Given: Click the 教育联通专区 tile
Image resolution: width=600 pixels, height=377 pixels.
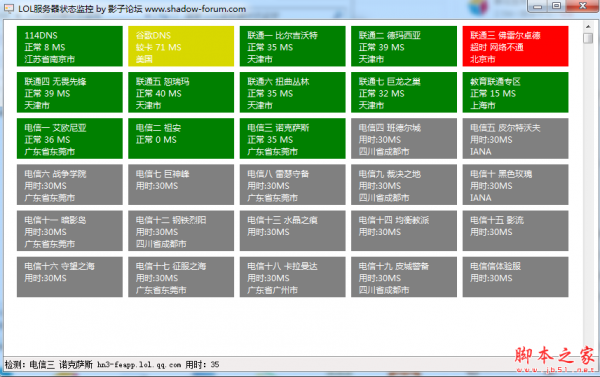Looking at the screenshot, I should click(515, 92).
